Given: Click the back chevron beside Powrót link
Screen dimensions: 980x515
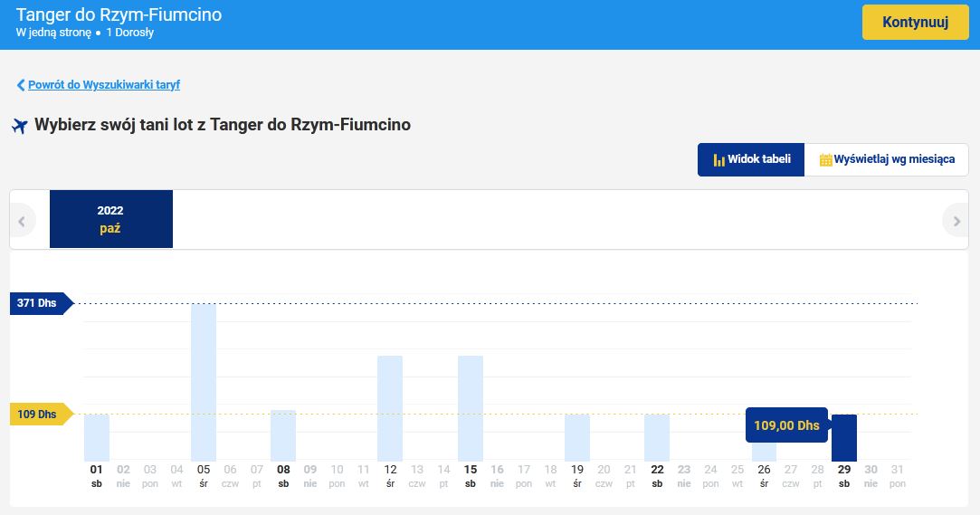Looking at the screenshot, I should pos(21,85).
